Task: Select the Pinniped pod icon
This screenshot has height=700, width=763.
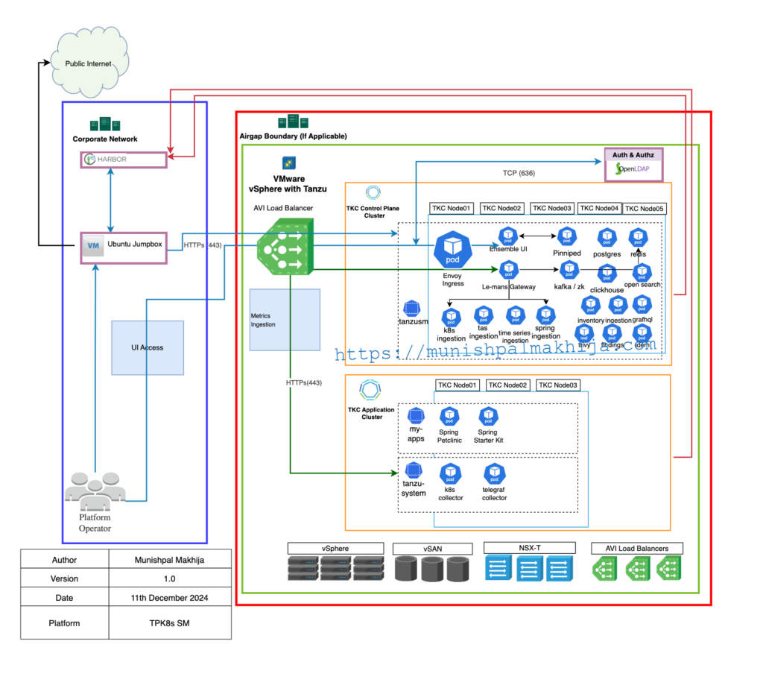Action: tap(567, 236)
